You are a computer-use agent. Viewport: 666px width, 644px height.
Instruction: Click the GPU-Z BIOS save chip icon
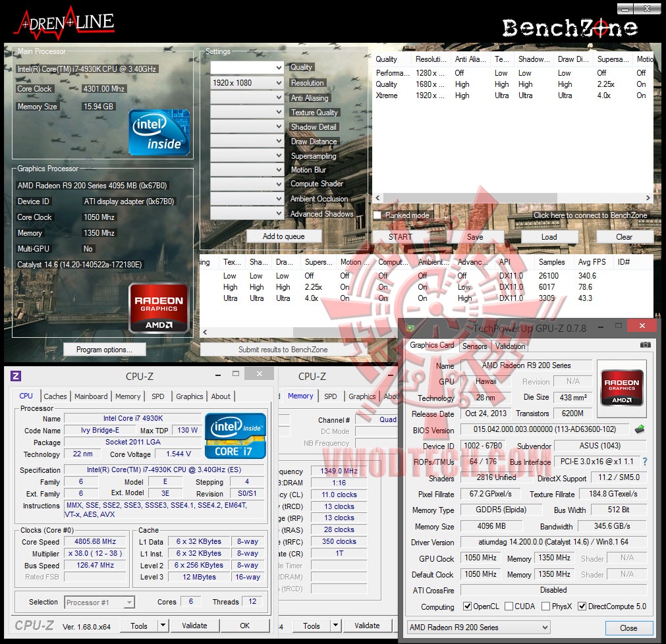coord(640,429)
